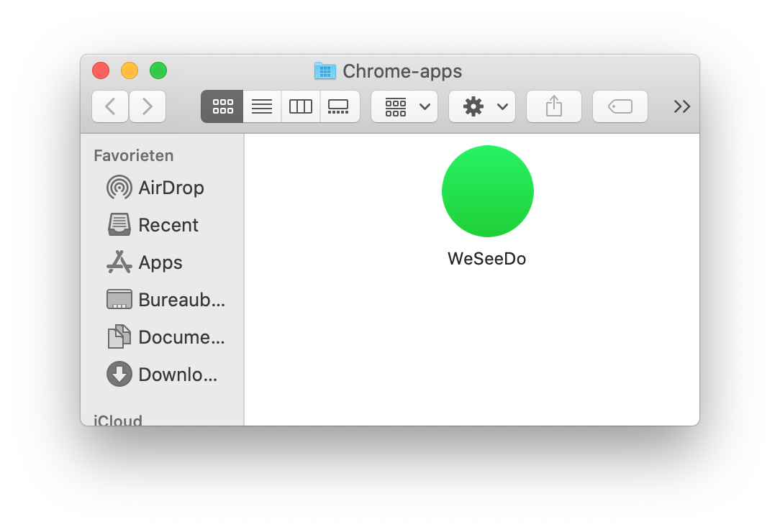The height and width of the screenshot is (532, 780).
Task: Select the WeSeeDo green app icon
Action: (x=487, y=191)
